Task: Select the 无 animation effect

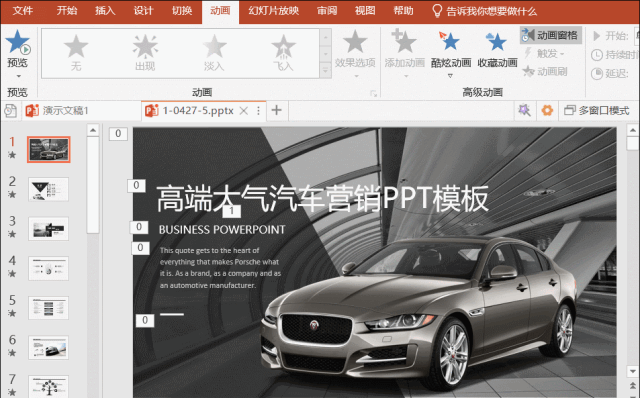Action: pyautogui.click(x=76, y=53)
